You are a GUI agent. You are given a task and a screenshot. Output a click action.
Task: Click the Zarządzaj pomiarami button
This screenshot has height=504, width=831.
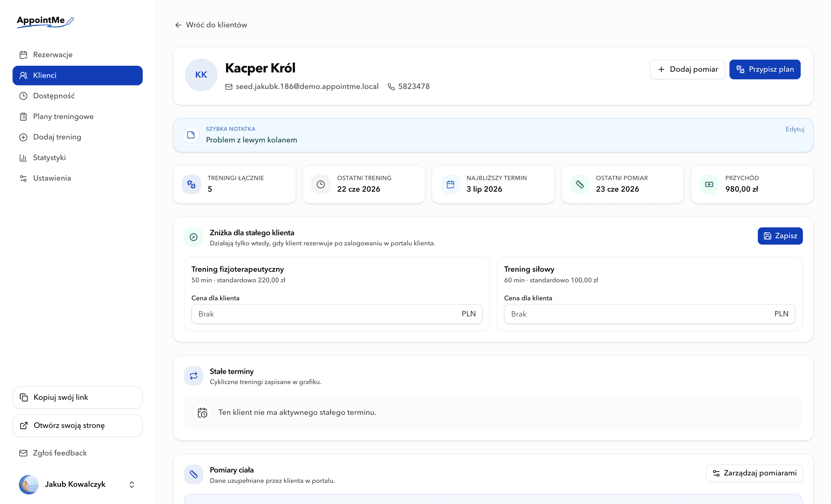tap(754, 473)
